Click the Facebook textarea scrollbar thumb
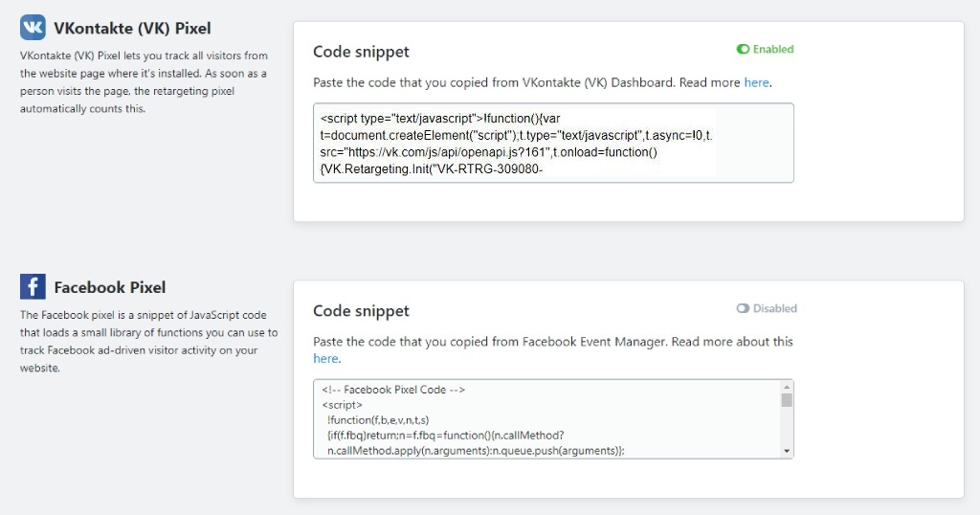Image resolution: width=980 pixels, height=515 pixels. pyautogui.click(x=787, y=400)
